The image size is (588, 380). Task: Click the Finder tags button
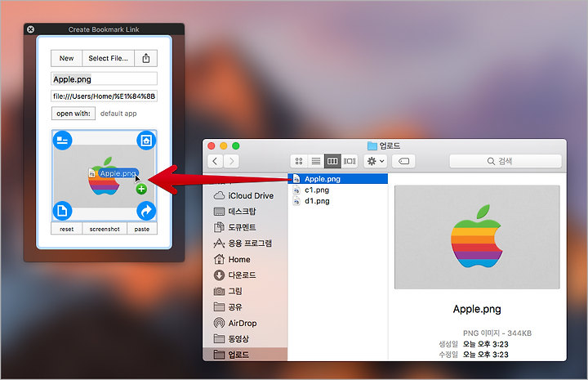(x=403, y=161)
